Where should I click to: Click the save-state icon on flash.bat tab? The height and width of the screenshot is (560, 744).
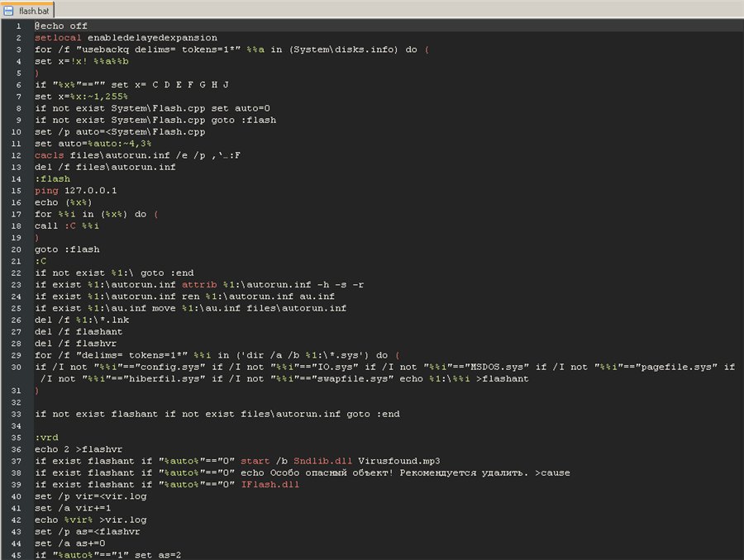(x=8, y=10)
